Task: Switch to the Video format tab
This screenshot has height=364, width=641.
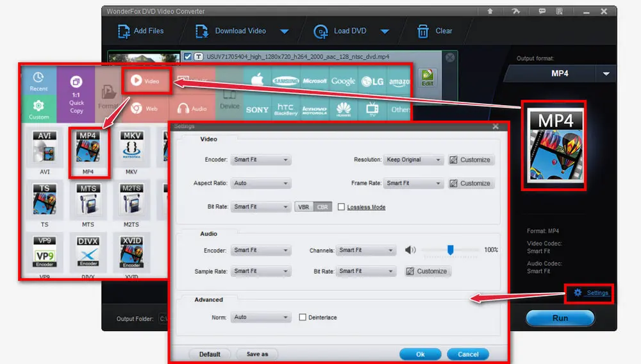Action: (x=146, y=81)
